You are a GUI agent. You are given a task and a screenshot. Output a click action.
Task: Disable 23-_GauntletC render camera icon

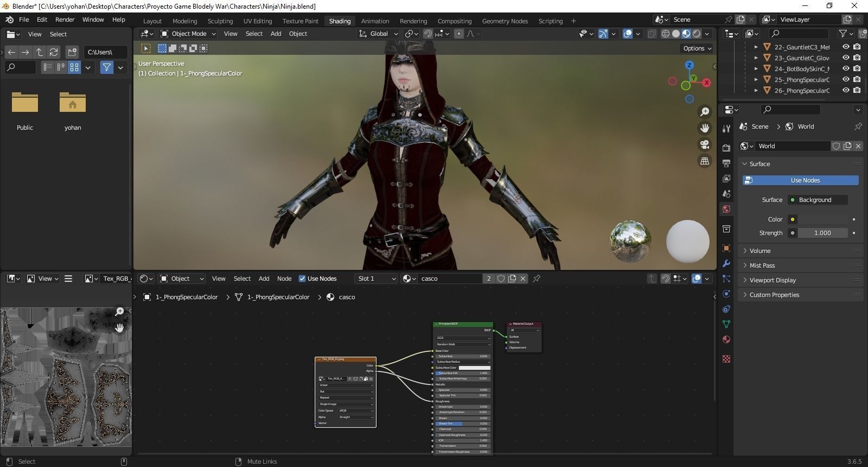point(857,58)
